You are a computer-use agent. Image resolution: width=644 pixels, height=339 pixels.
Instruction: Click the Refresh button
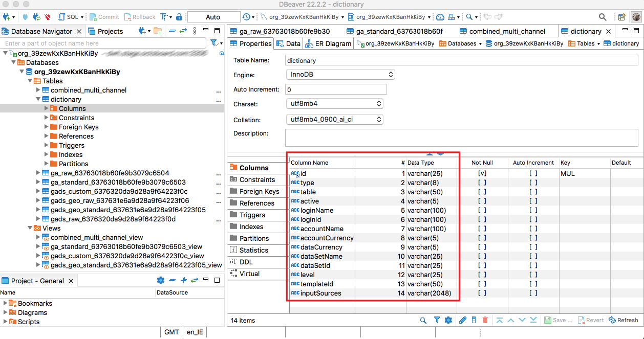click(624, 320)
